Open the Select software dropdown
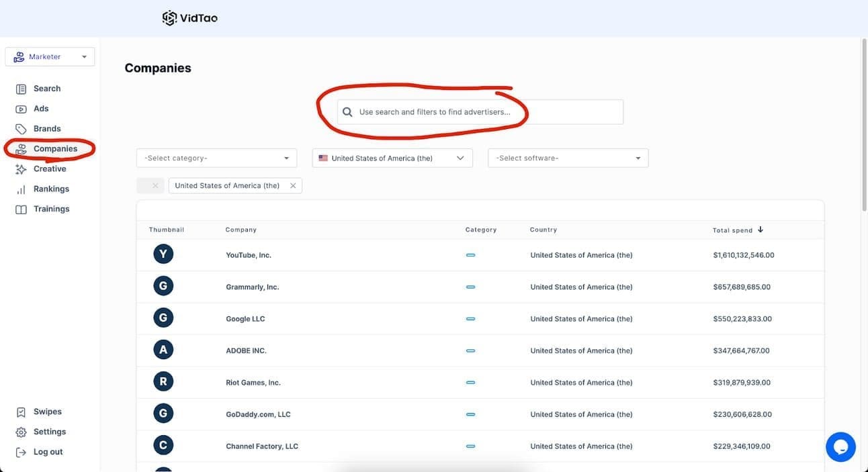The width and height of the screenshot is (868, 472). (x=568, y=158)
